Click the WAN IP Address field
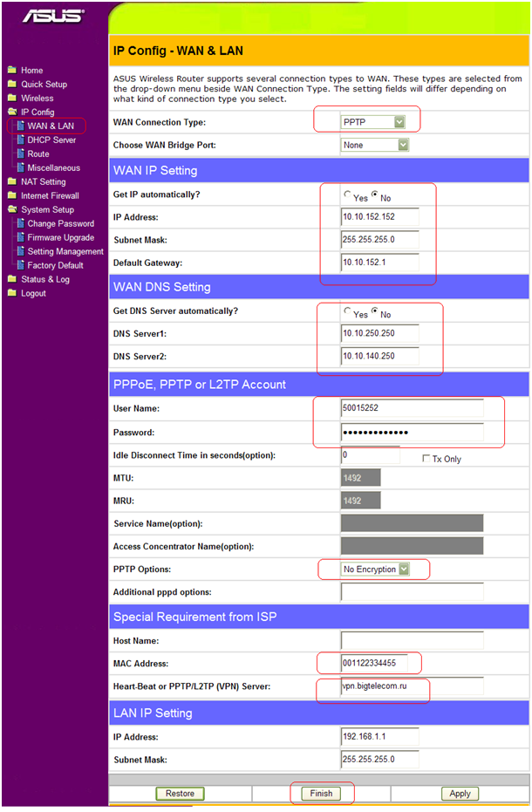This screenshot has width=532, height=812. click(379, 217)
